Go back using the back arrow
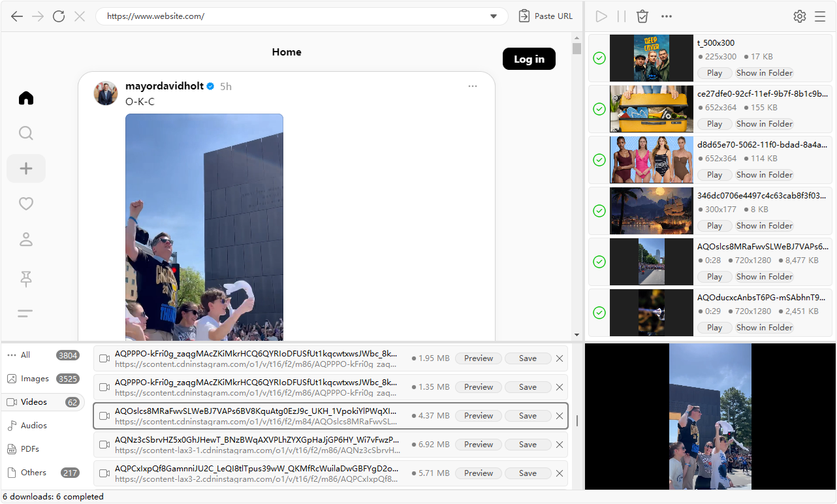The width and height of the screenshot is (837, 504). pos(17,16)
